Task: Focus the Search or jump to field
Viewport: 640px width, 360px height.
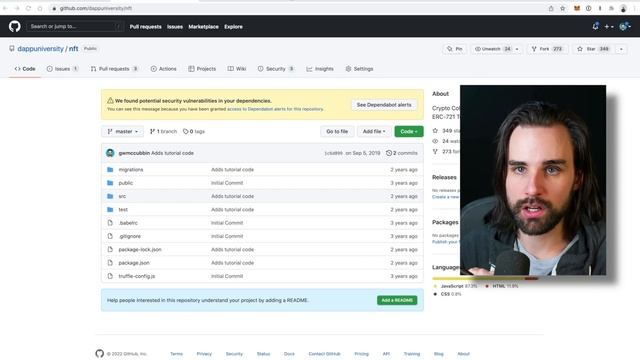Action: tap(75, 27)
